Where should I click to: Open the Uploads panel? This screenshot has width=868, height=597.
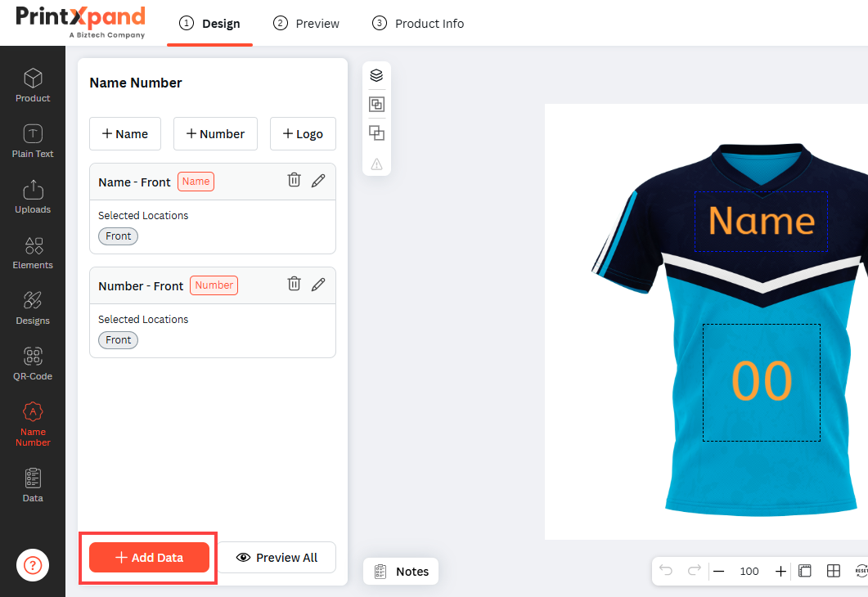pos(33,196)
